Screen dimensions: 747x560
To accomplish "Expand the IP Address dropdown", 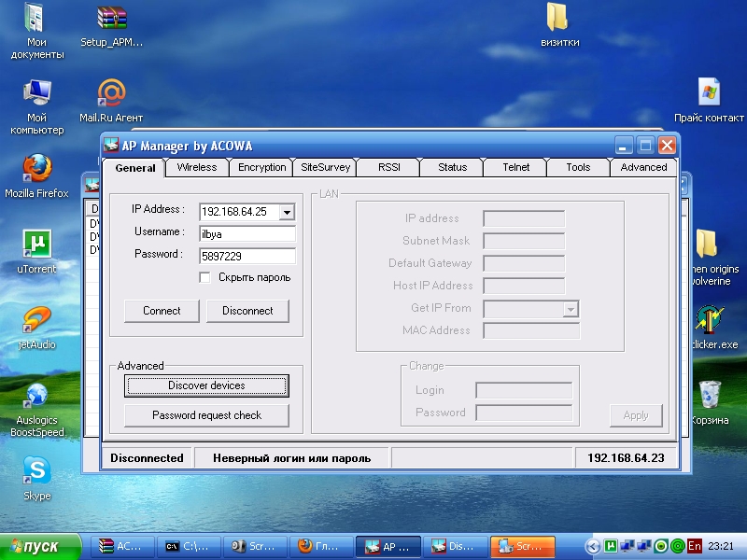I will 287,212.
